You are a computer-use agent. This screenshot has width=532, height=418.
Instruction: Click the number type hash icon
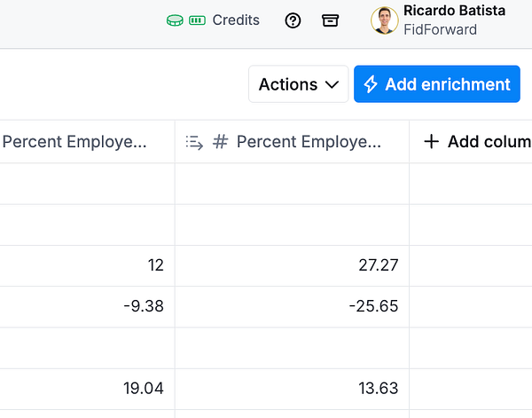[222, 142]
